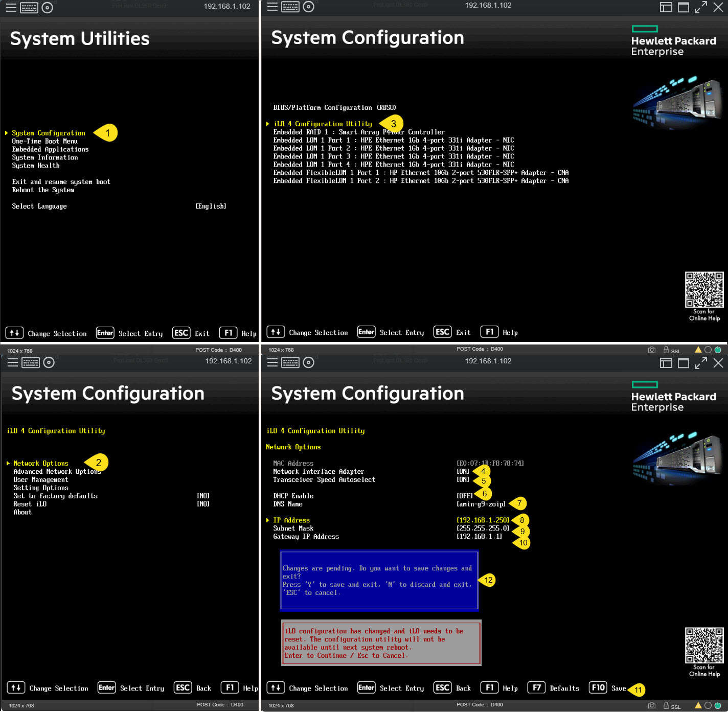Select System Configuration in System Utilities
This screenshot has width=728, height=712.
(49, 133)
